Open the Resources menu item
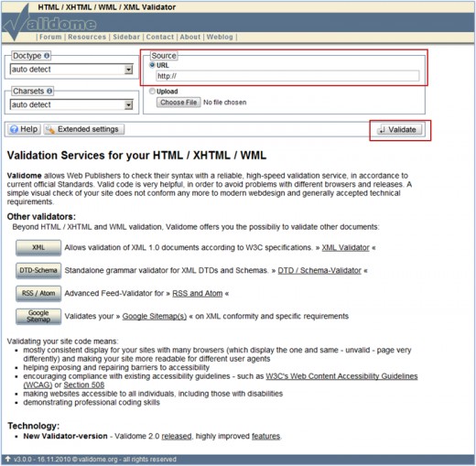This screenshot has width=476, height=466. pyautogui.click(x=87, y=37)
